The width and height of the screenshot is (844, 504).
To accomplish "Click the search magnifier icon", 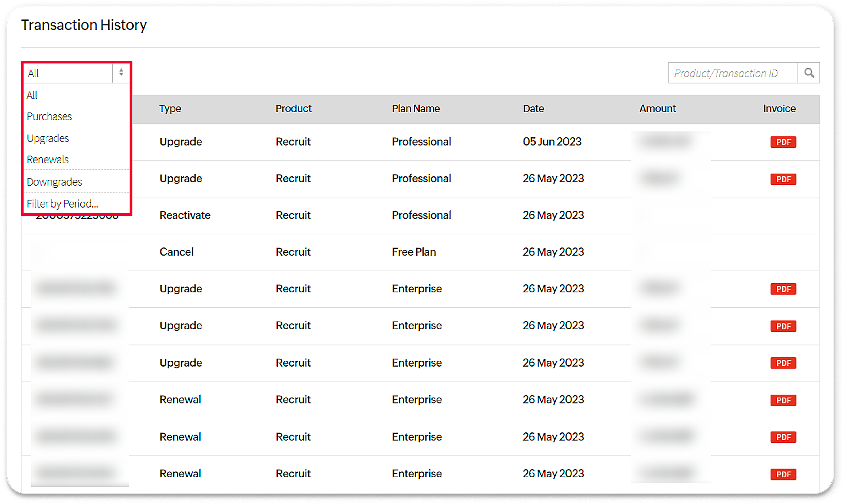I will [x=809, y=73].
